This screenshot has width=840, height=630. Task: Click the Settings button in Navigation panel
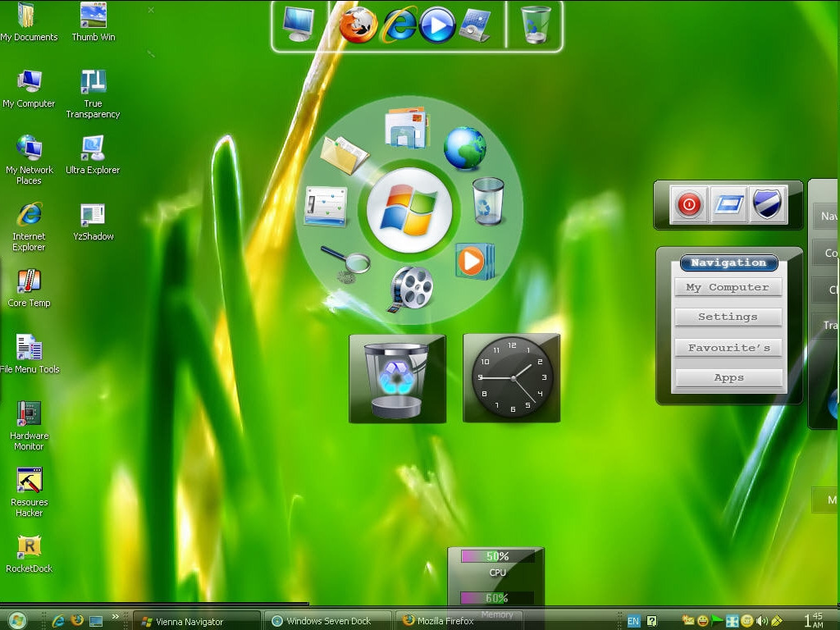[x=728, y=317]
